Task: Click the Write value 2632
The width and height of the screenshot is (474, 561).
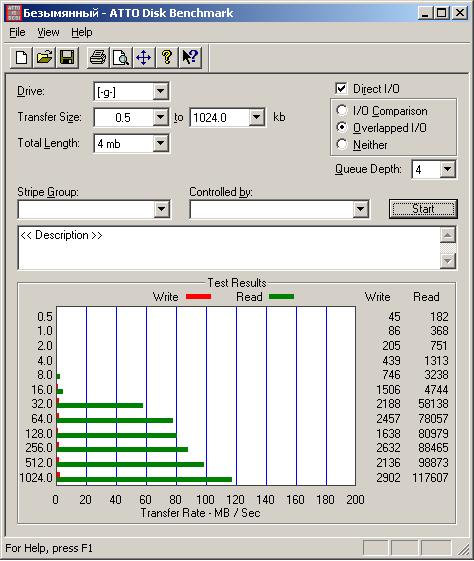Action: tap(389, 448)
